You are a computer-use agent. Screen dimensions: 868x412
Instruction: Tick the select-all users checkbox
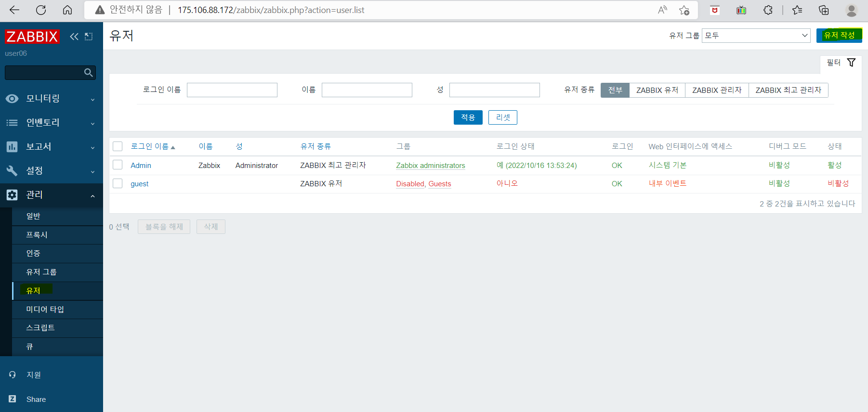pyautogui.click(x=118, y=146)
